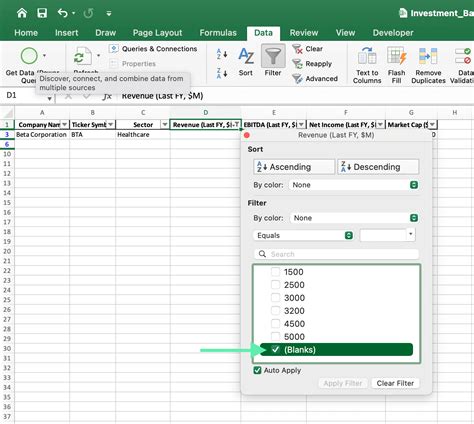Uncheck the (Blanks) checkbox

click(x=275, y=349)
